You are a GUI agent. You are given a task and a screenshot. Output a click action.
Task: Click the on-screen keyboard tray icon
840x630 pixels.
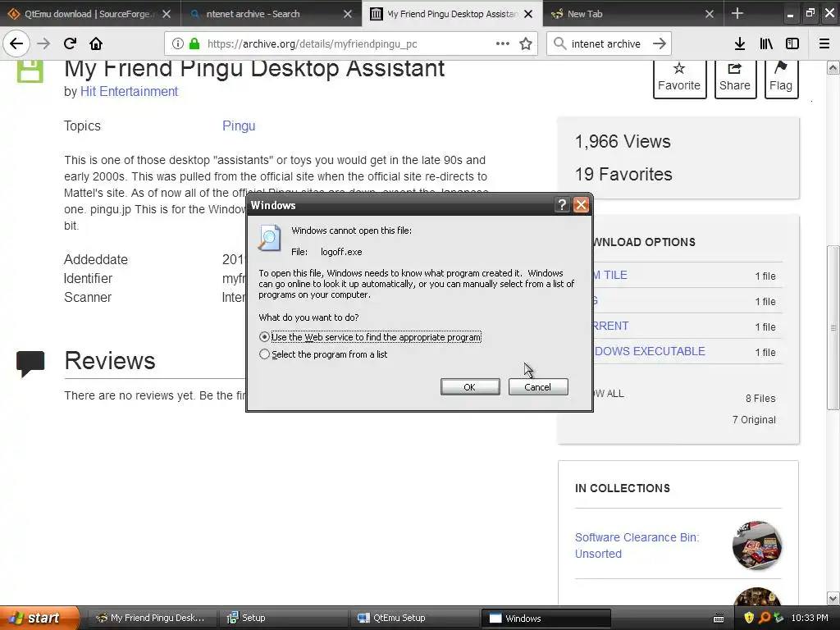click(719, 619)
